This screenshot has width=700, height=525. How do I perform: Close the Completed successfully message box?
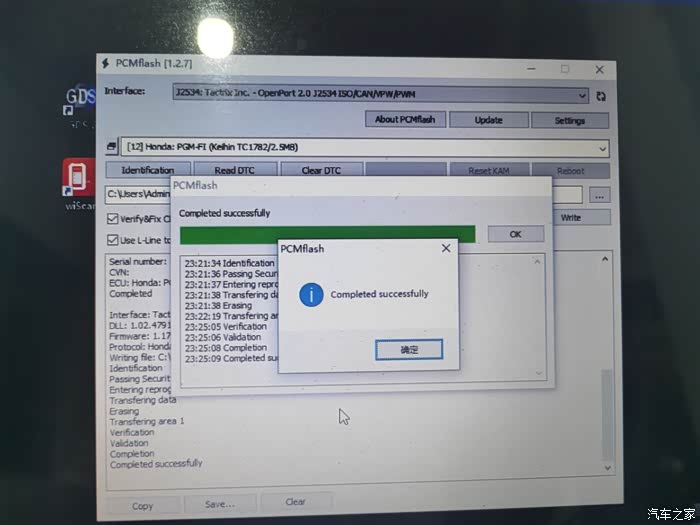click(446, 248)
